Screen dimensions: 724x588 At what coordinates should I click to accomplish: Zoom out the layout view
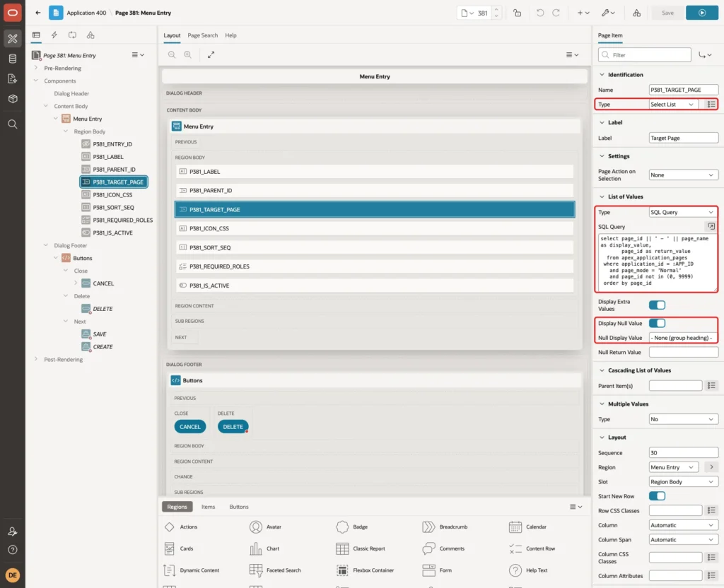click(x=172, y=54)
